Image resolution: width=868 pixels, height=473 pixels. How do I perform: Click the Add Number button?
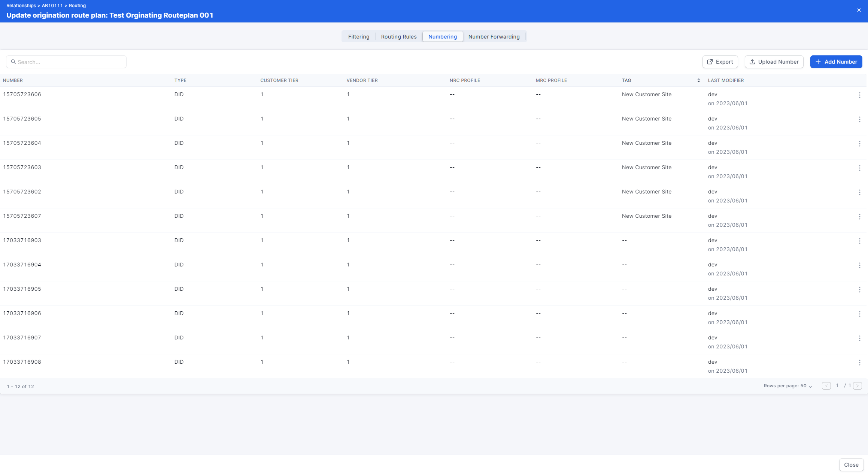click(836, 62)
